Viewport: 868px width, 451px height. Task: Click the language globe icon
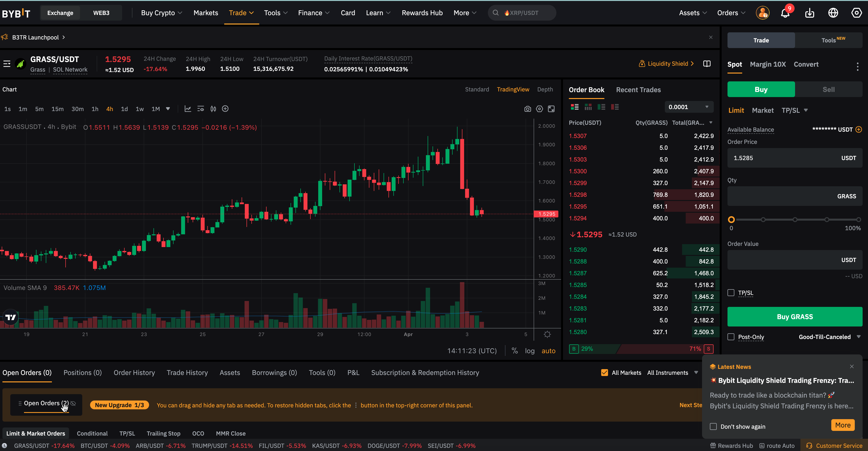833,13
